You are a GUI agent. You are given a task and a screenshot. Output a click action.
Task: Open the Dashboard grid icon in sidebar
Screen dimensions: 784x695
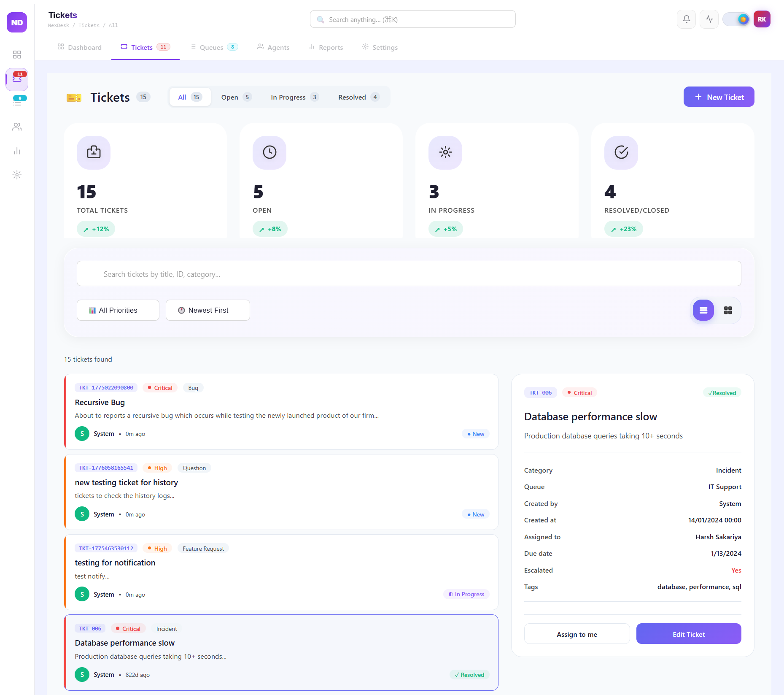click(x=17, y=54)
